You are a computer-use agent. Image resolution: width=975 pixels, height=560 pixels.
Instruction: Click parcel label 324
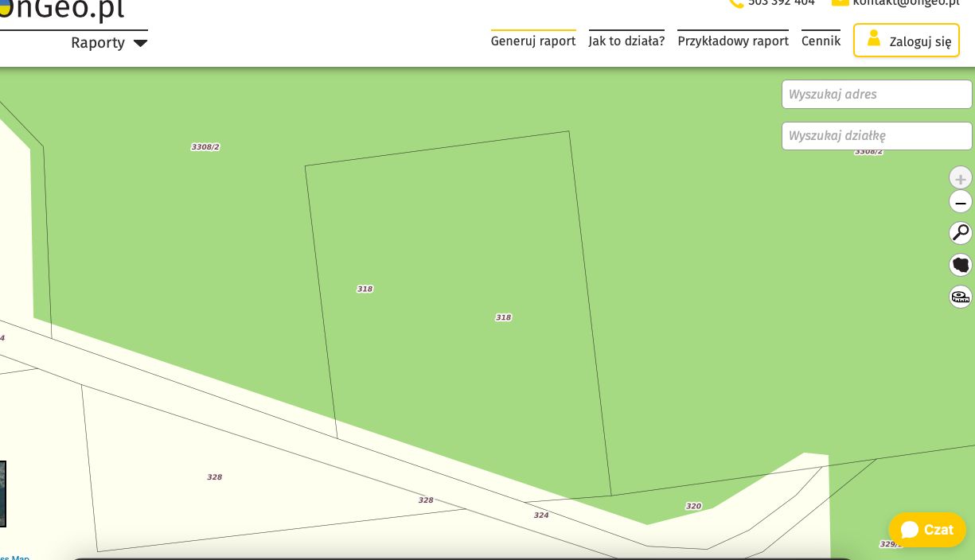click(x=541, y=515)
